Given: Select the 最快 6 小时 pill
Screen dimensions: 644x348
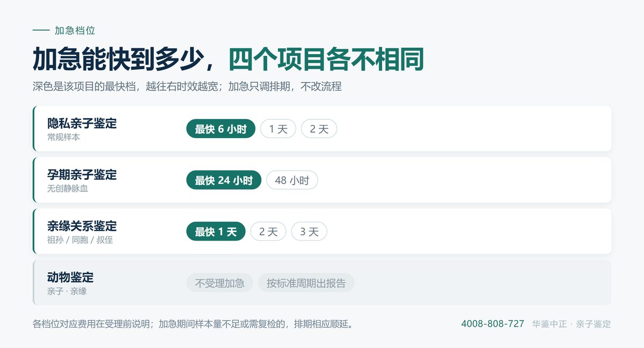Looking at the screenshot, I should (x=221, y=129).
